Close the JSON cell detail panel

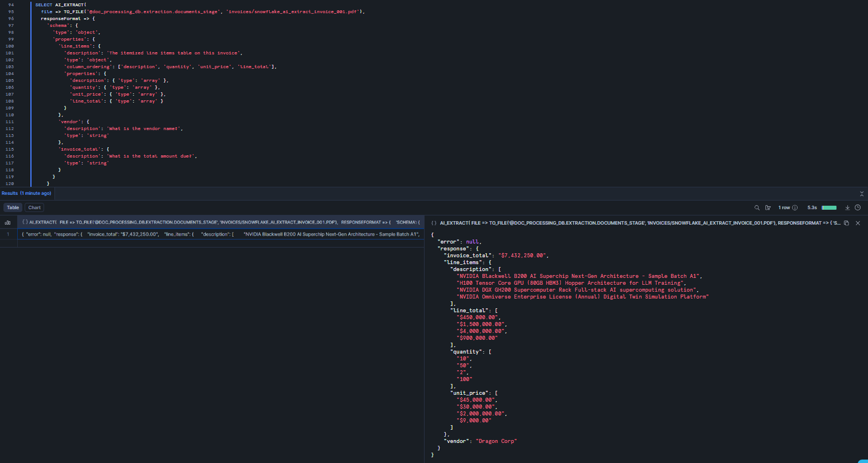tap(858, 222)
